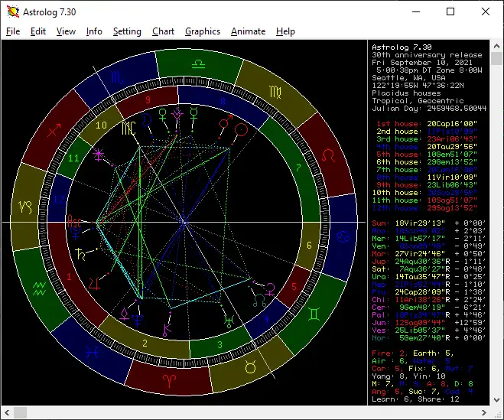The image size is (504, 420).
Task: Select the yellow MC midheaven marker
Action: (x=129, y=129)
